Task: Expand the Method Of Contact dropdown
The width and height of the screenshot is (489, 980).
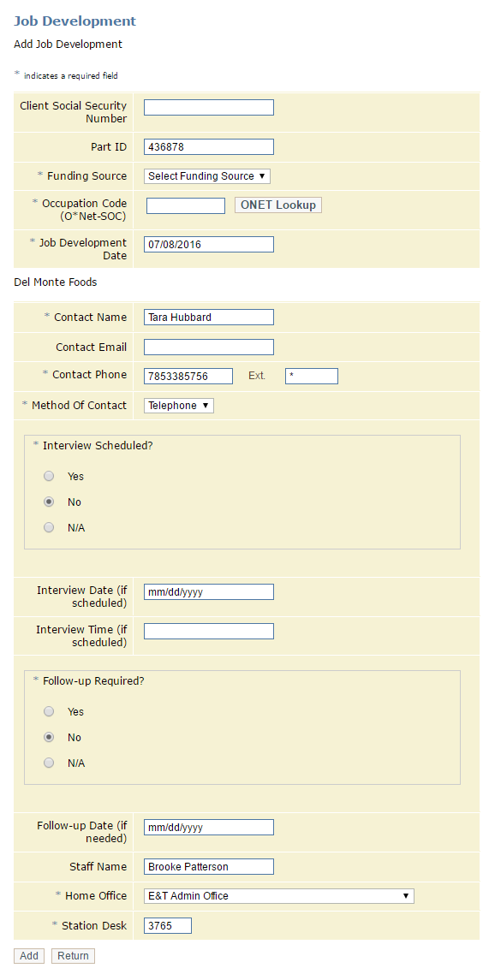Action: point(179,406)
